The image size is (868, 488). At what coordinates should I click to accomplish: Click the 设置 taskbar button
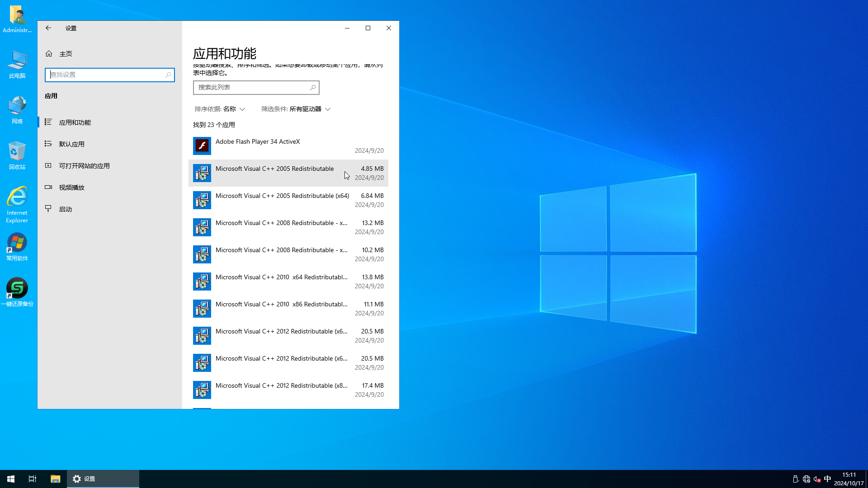pos(103,479)
